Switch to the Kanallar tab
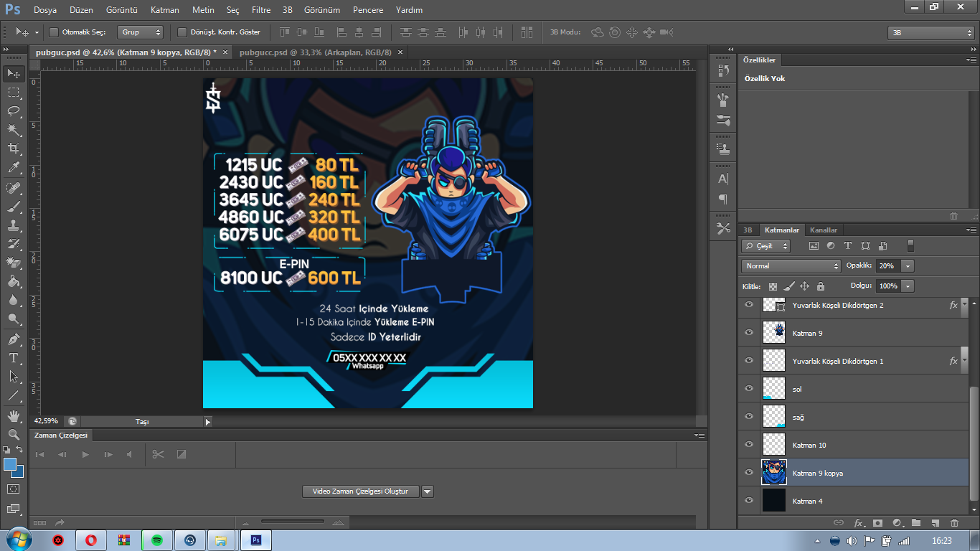 [824, 230]
